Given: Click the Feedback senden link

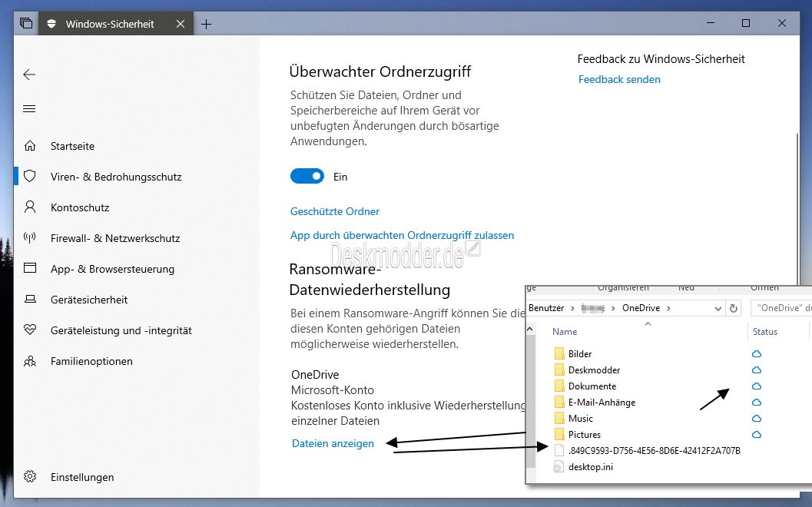Looking at the screenshot, I should (x=619, y=79).
